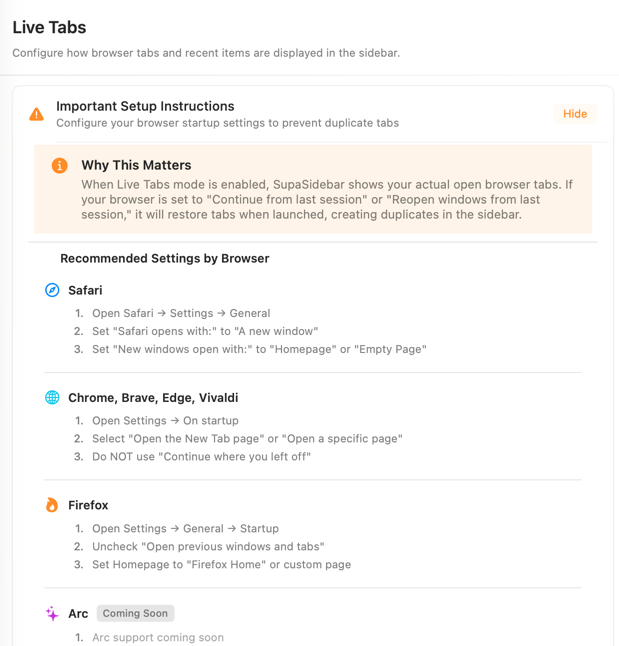Screen dimensions: 619x646
Task: Click "Uncheck Open previous windows and tabs" step
Action: click(x=208, y=547)
